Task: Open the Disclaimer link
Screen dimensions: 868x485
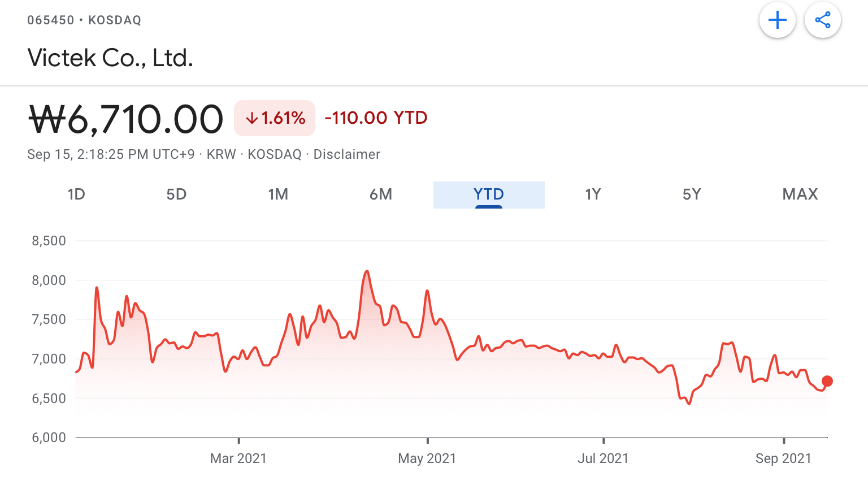Action: (347, 154)
